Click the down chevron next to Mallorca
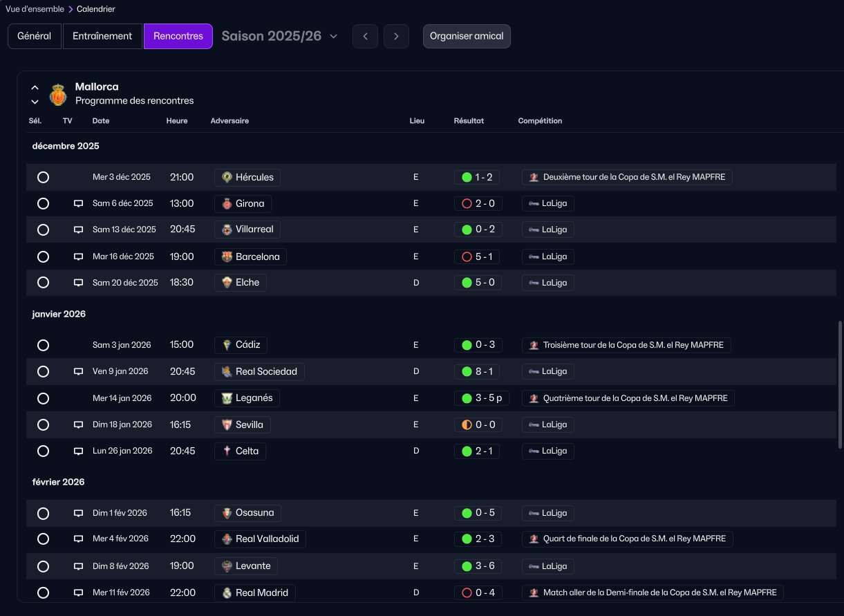This screenshot has height=616, width=844. (35, 102)
